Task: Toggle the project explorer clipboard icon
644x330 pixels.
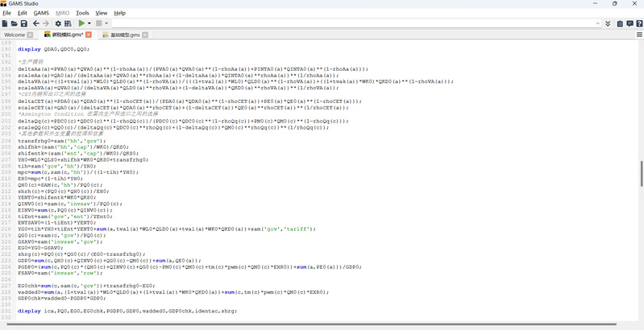Action: click(x=619, y=23)
